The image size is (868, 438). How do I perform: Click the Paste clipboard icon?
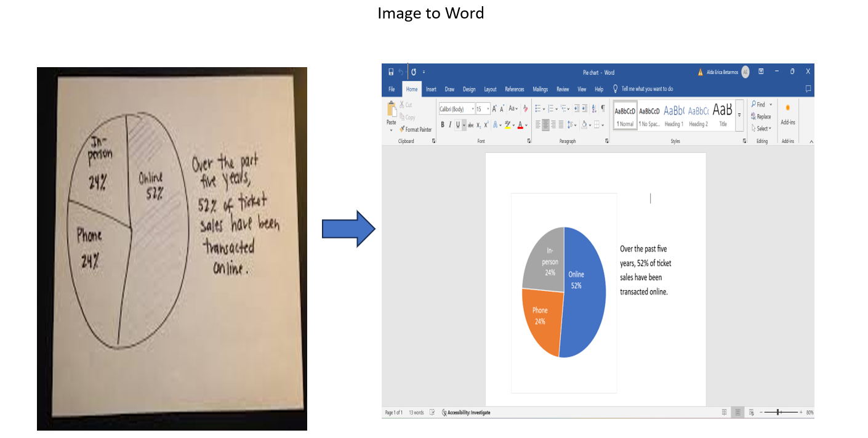[392, 109]
